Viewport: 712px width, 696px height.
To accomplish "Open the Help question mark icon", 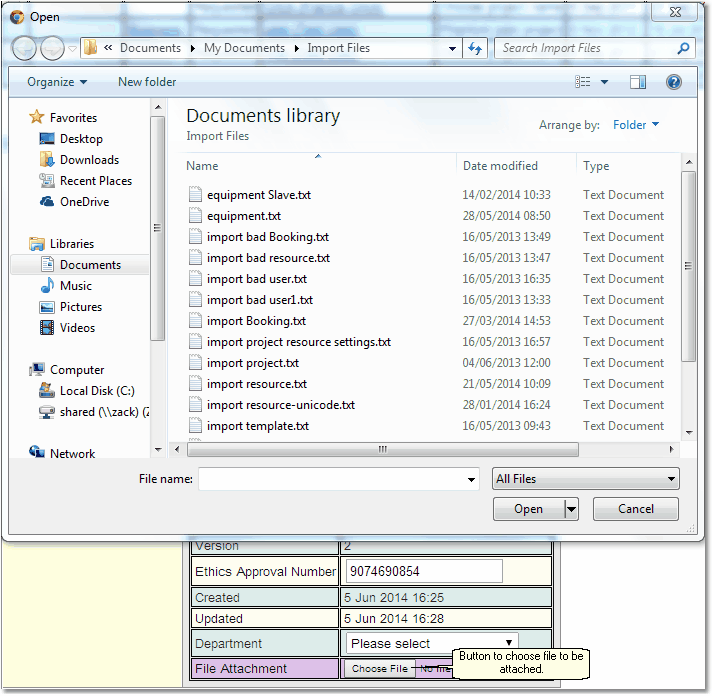I will (674, 82).
